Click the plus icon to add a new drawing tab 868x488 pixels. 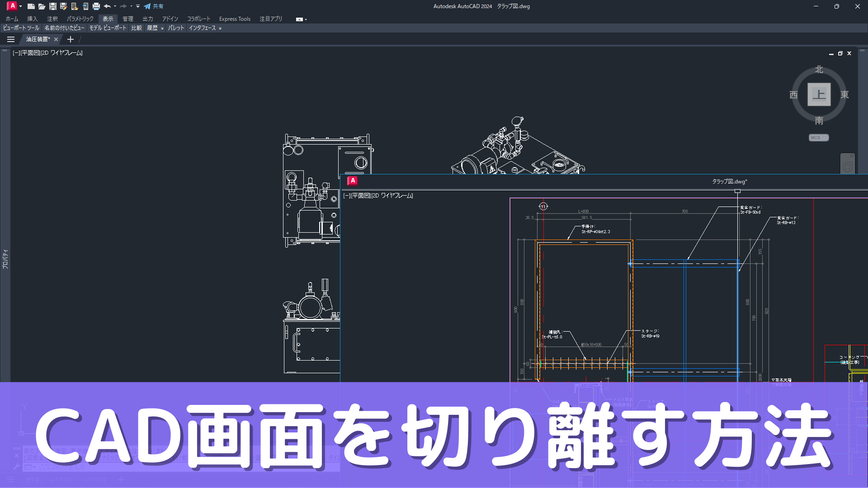(70, 39)
